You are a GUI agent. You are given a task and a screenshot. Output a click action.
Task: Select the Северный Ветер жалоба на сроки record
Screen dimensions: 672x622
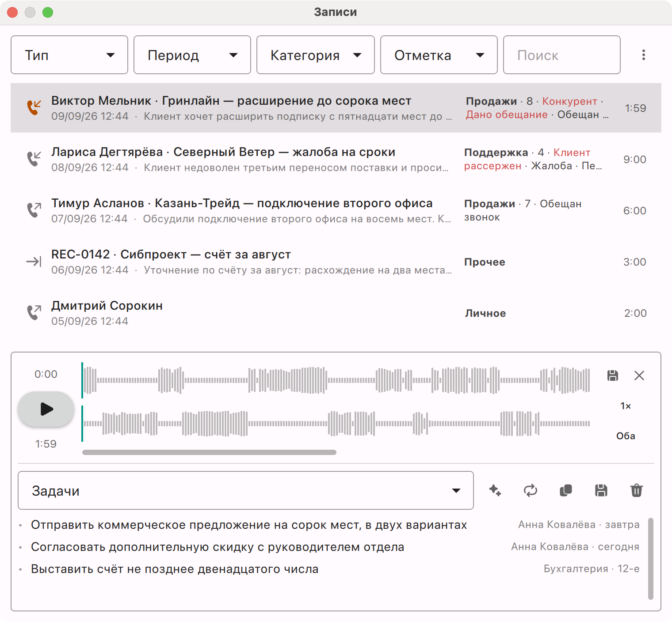(336, 159)
